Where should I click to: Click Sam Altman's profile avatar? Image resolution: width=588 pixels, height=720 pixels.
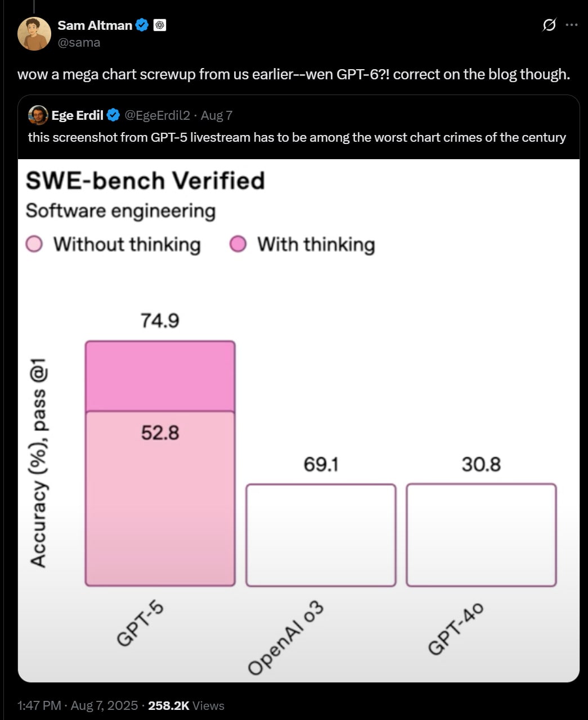pos(34,33)
